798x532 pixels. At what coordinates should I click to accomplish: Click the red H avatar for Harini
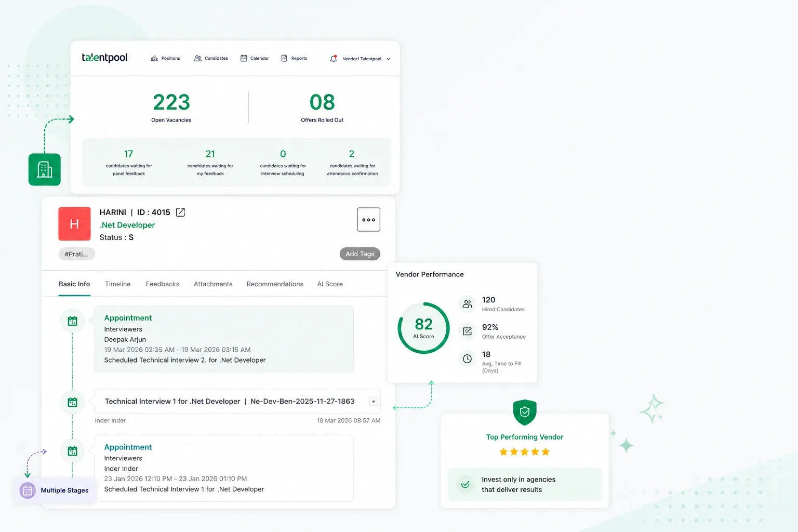pyautogui.click(x=74, y=224)
